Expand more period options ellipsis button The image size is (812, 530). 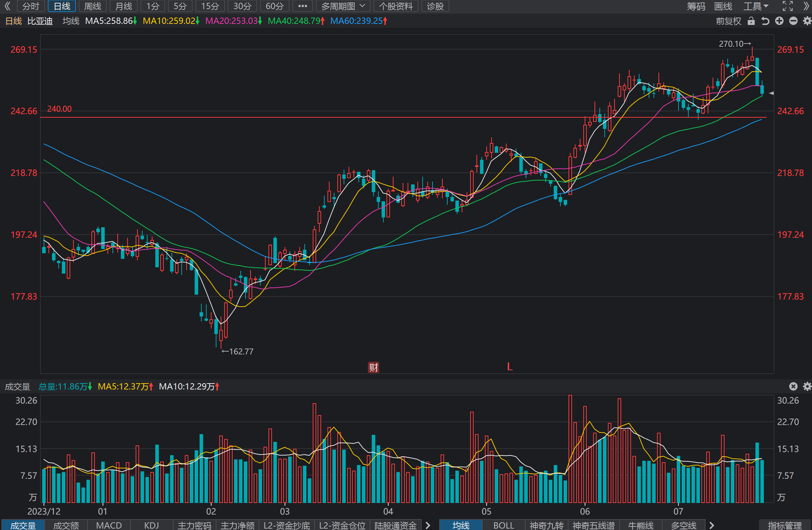(x=303, y=6)
